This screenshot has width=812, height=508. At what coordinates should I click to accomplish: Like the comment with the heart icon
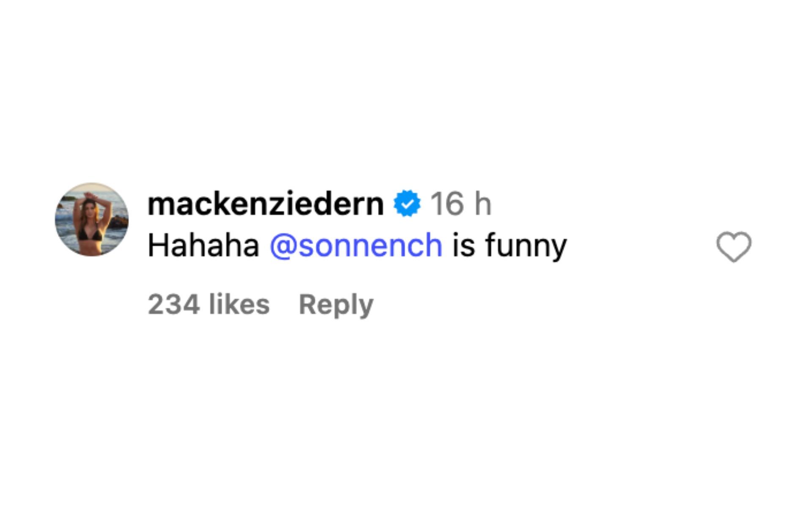[734, 247]
